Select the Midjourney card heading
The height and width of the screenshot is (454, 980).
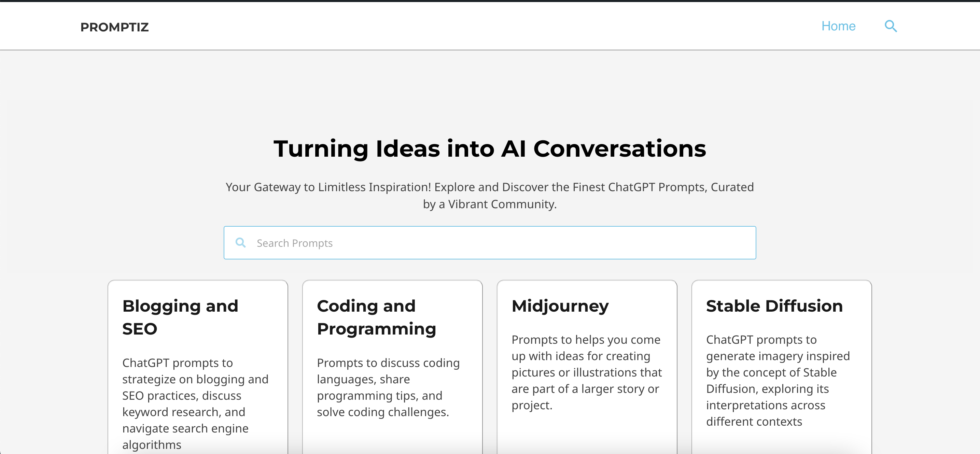560,306
